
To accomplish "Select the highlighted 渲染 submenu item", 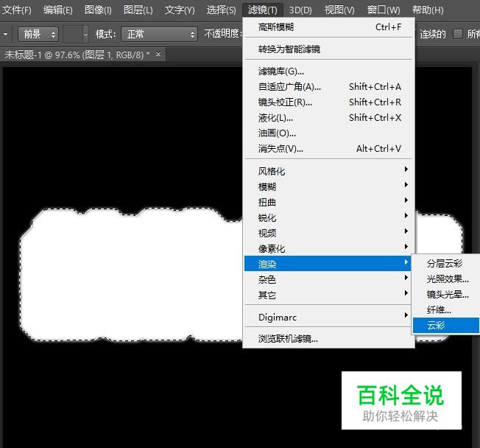I will (328, 264).
